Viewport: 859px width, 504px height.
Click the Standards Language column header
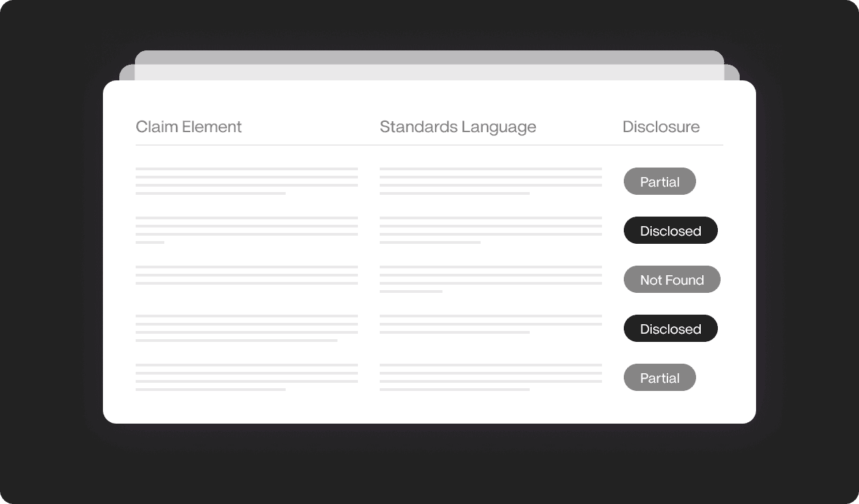click(458, 127)
